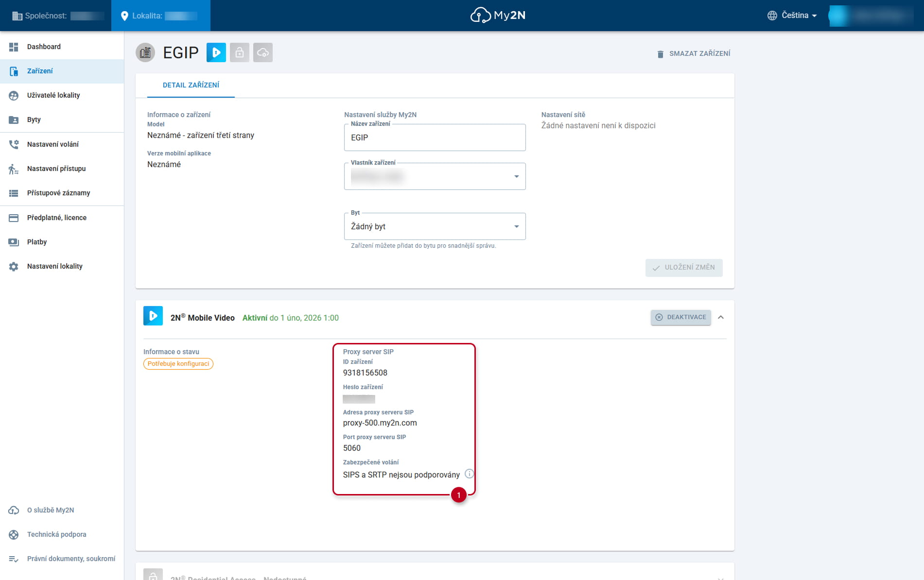
Task: Click the Potřebuje konfiguraci status badge
Action: click(178, 364)
